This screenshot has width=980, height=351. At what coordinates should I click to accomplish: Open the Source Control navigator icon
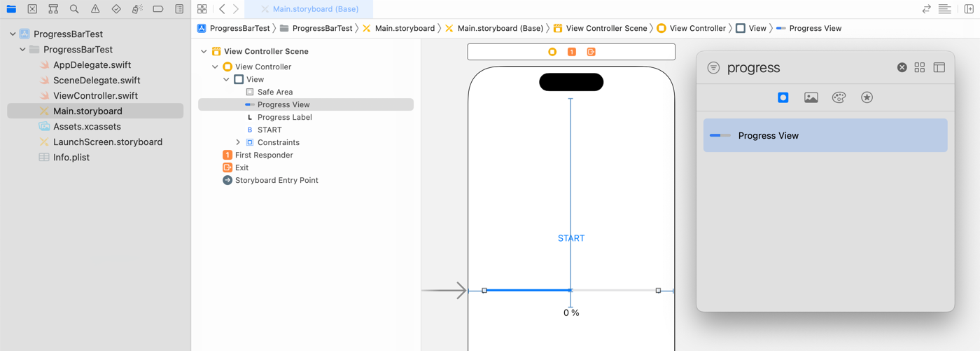coord(32,9)
